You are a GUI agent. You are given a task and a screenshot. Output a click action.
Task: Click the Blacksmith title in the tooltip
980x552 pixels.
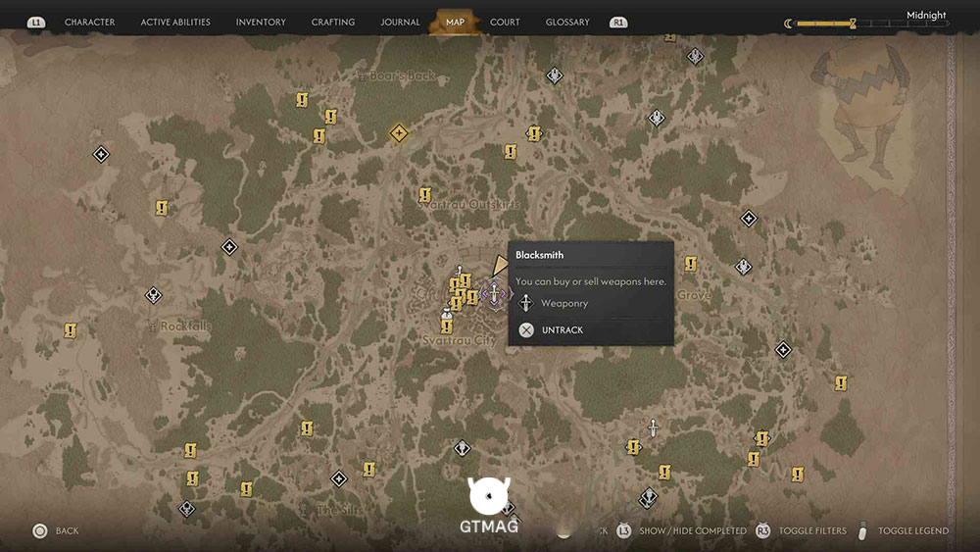click(x=539, y=255)
